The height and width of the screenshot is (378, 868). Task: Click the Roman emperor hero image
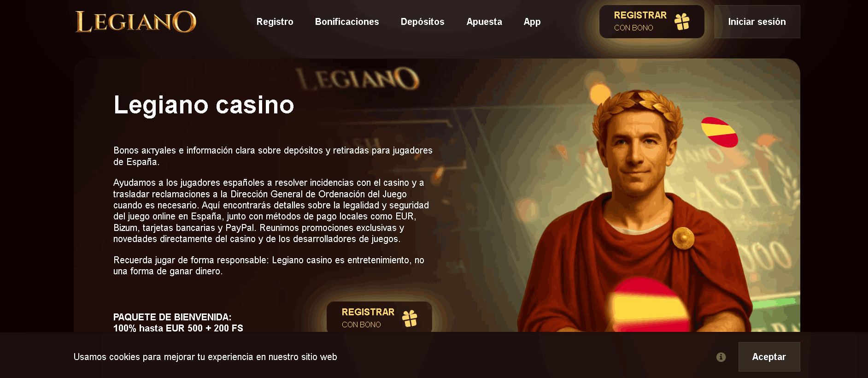[645, 207]
